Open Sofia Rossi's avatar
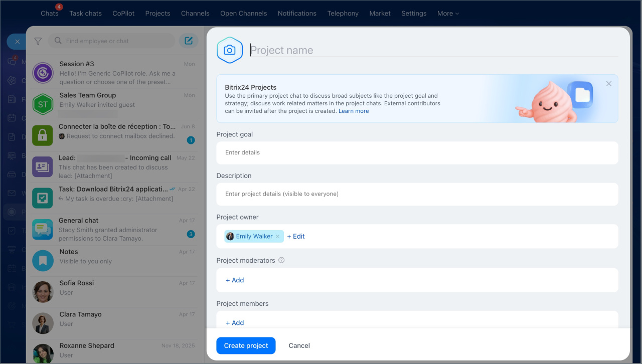This screenshot has height=364, width=642. pos(43,292)
